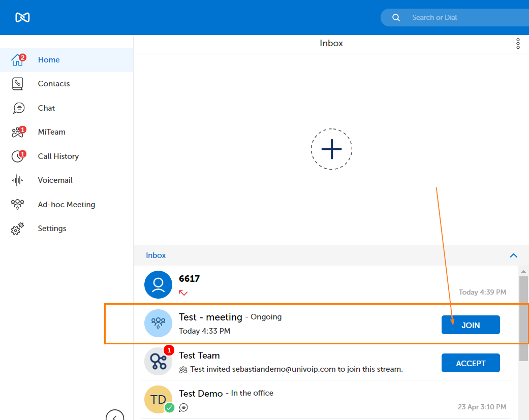Screen dimensions: 529x420
Task: Click the chat bubble icon under Test Demo
Action: pos(183,407)
